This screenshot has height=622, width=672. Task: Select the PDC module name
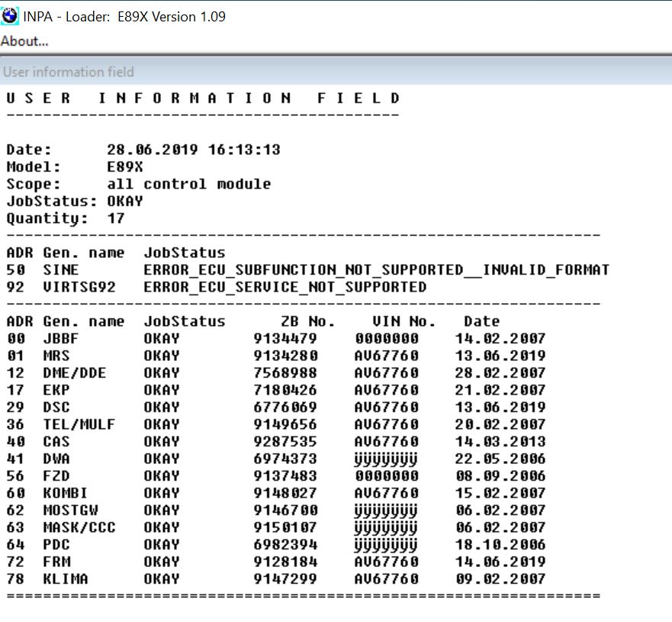point(56,544)
